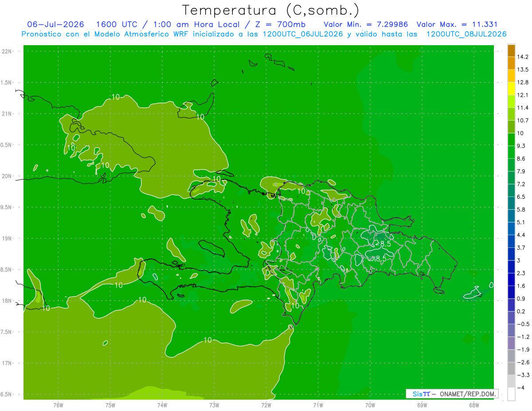Click the olive-green swatch between 10.7 and 10
The image size is (532, 411).
(511, 127)
